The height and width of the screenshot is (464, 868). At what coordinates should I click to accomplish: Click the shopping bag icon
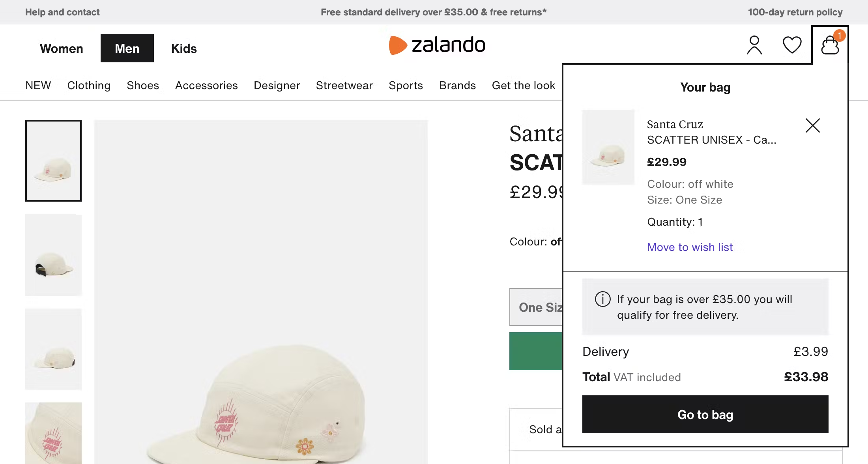830,45
